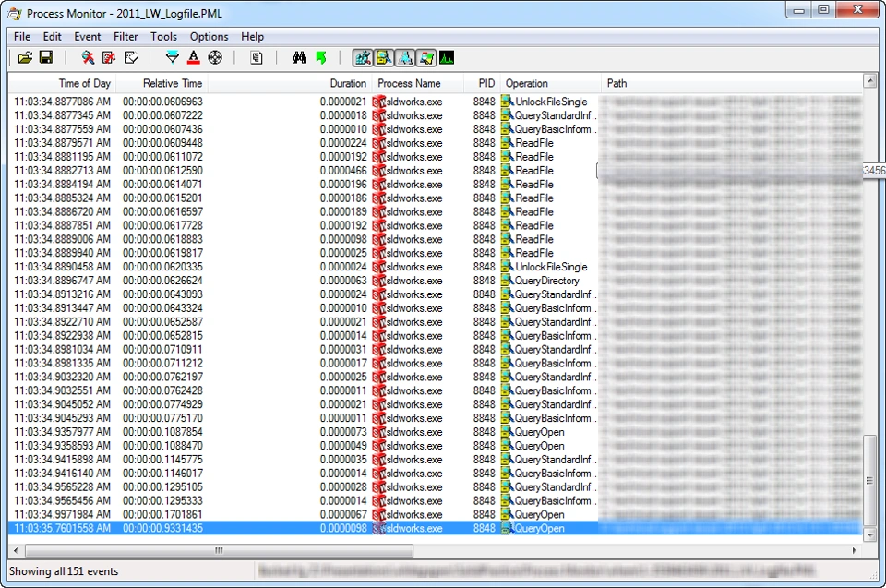Jump to object with green arrow icon
The height and width of the screenshot is (588, 886).
321,57
